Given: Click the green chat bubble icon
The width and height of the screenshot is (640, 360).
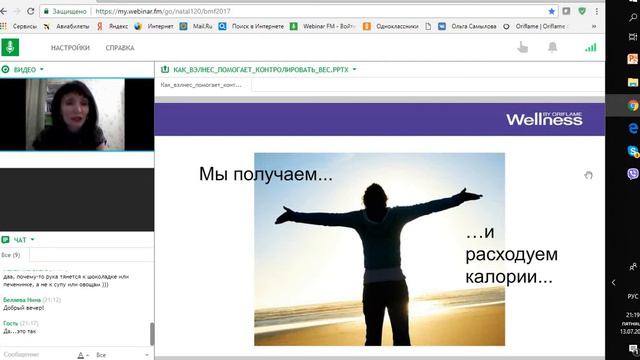Looking at the screenshot, I should [x=5, y=240].
